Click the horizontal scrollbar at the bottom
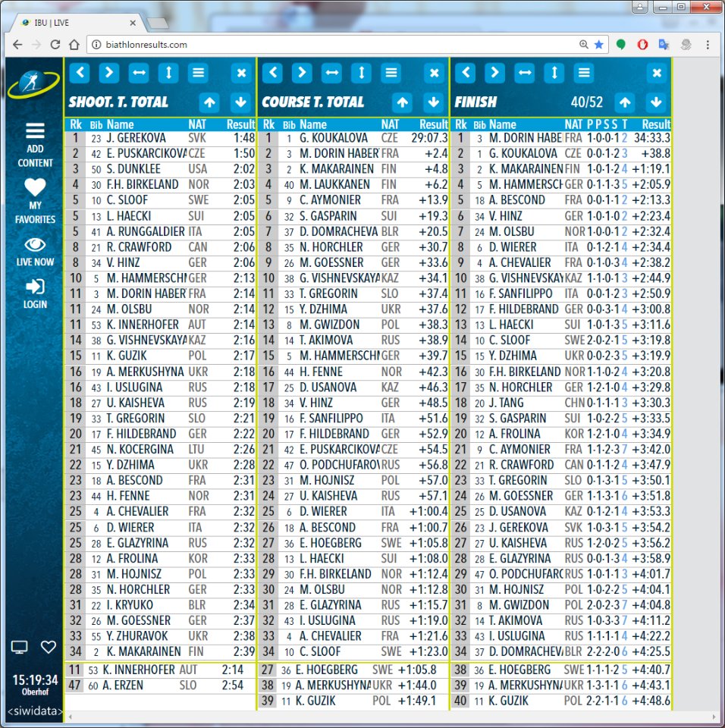 click(393, 717)
